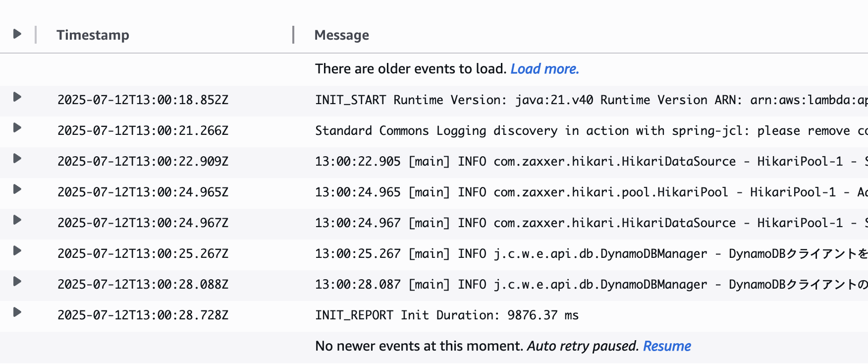Viewport: 868px width, 364px height.
Task: Click Load more to show older events
Action: [544, 69]
